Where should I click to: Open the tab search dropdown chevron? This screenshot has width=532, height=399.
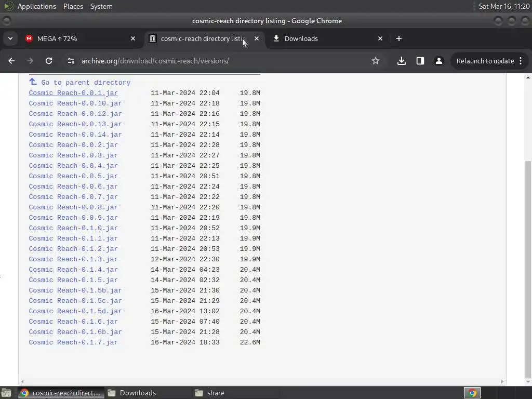coord(10,38)
